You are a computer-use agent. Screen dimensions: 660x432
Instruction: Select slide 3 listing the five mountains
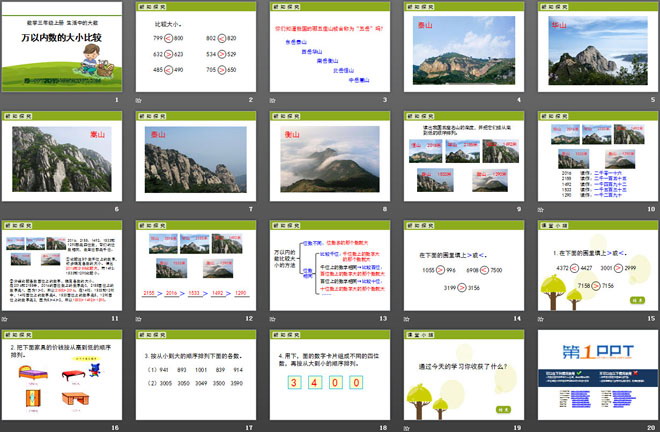[330, 47]
